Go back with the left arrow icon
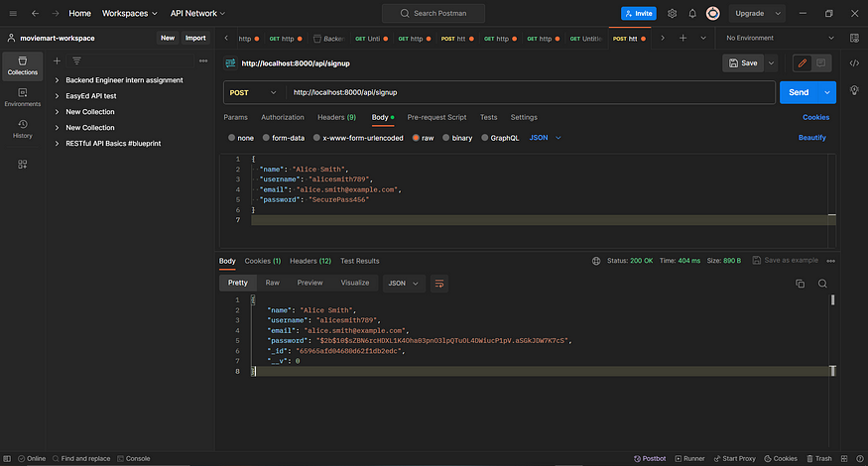Screen dimensions: 868x466 35,13
